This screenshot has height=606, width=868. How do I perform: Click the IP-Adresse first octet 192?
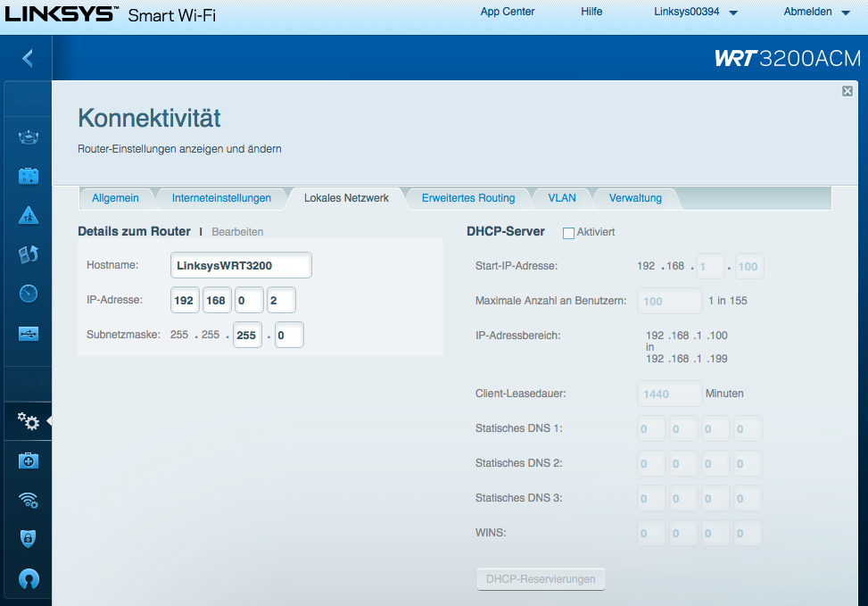(185, 300)
